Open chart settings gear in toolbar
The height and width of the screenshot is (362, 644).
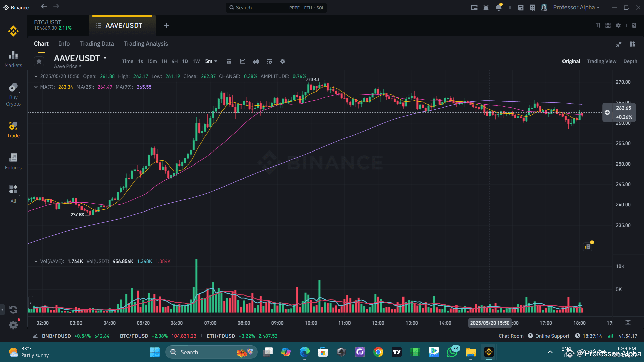[x=283, y=61]
